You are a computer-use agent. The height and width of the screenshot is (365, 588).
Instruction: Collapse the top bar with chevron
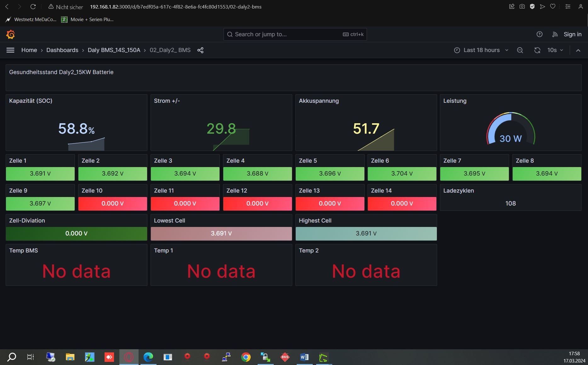click(578, 50)
